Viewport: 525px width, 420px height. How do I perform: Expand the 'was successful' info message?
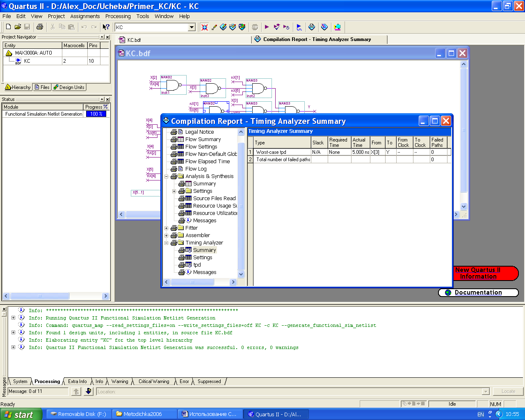coord(14,347)
